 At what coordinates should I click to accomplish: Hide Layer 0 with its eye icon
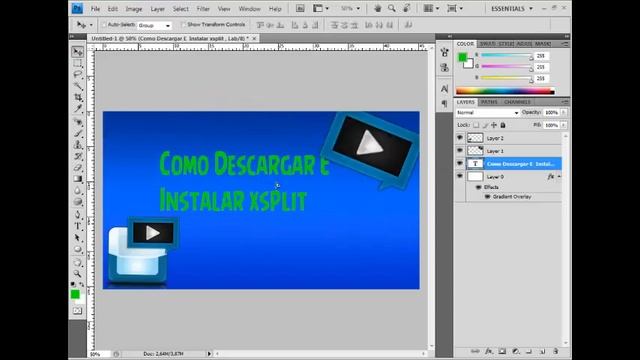click(x=460, y=176)
